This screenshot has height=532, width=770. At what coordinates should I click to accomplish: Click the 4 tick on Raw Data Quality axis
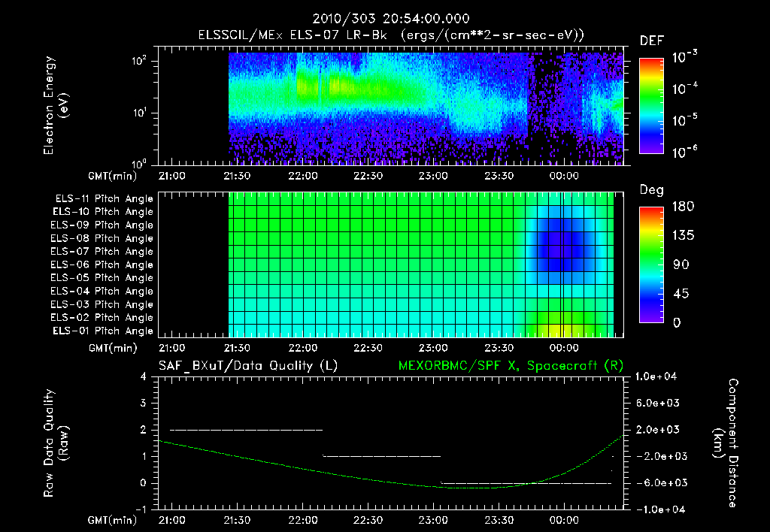143,377
